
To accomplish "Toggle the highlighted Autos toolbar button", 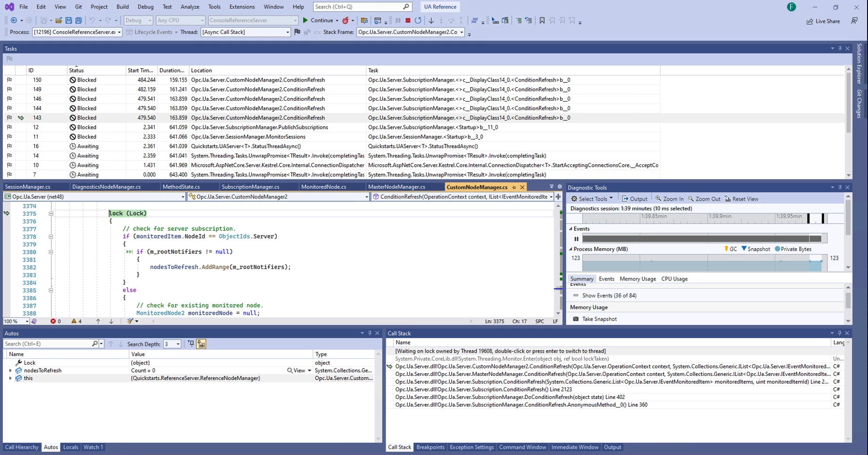I will tap(201, 344).
